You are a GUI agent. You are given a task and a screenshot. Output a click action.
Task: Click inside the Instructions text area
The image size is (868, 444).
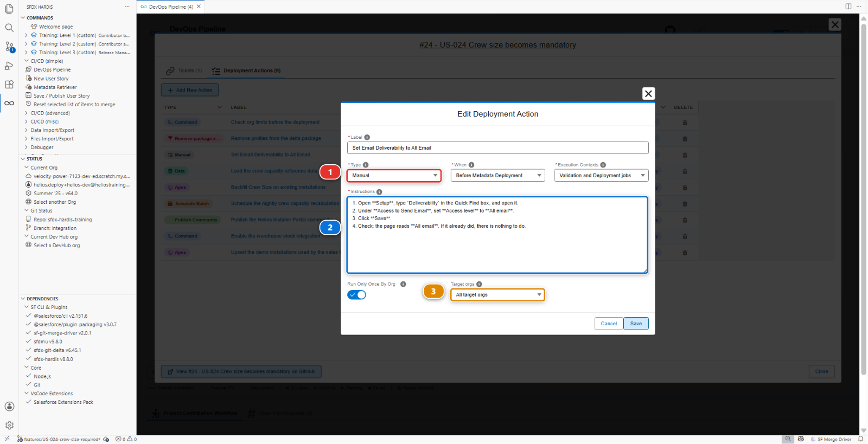click(497, 235)
